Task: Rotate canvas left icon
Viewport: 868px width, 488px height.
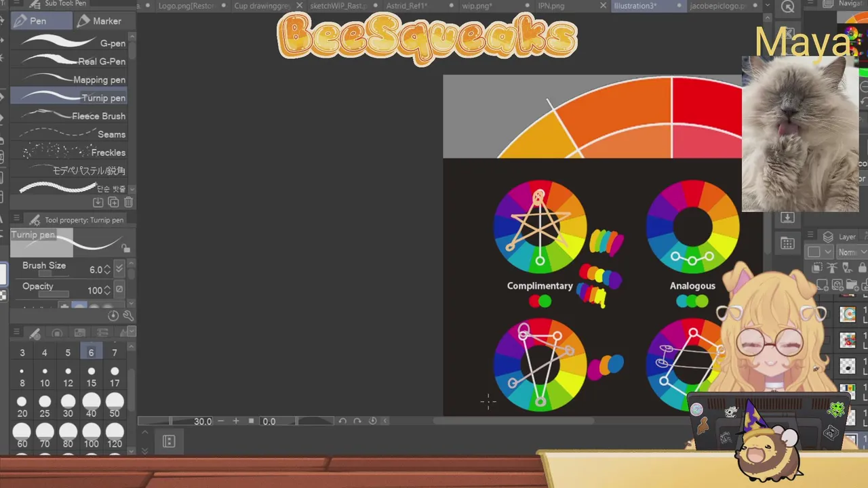Action: 342,421
